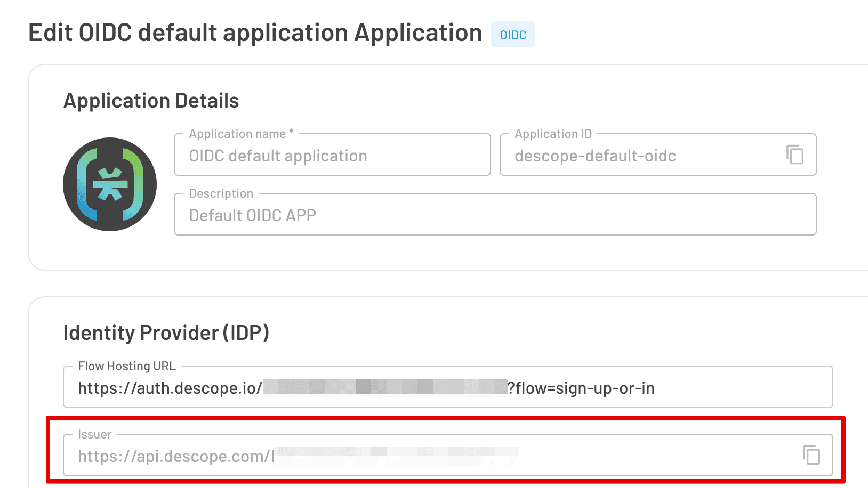Image resolution: width=868 pixels, height=487 pixels.
Task: Click the copy icon in the Issuer field
Action: 810,456
